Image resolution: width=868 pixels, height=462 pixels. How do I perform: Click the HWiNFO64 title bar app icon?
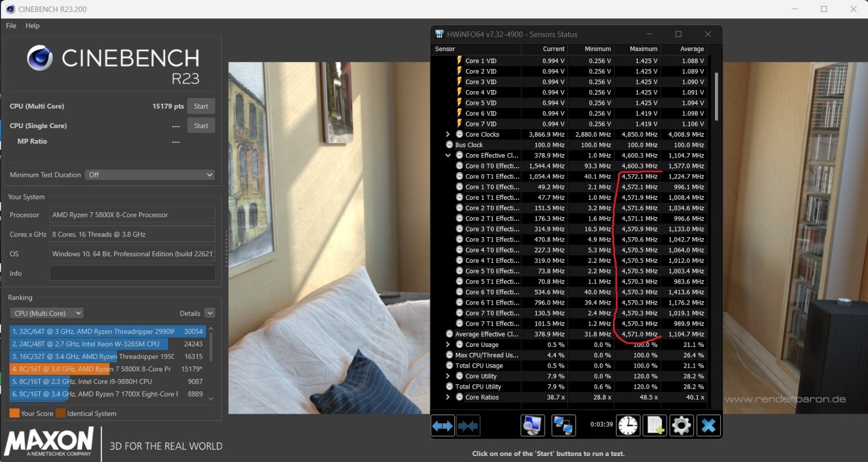point(439,34)
